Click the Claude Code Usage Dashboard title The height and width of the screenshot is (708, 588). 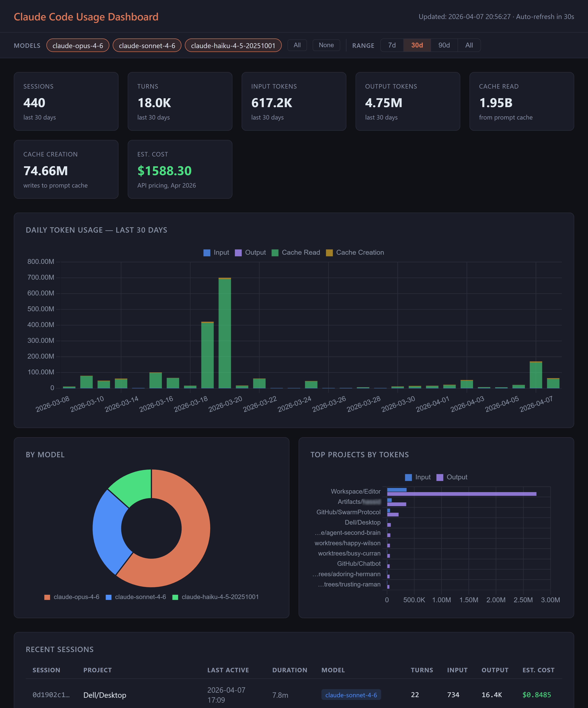point(86,17)
